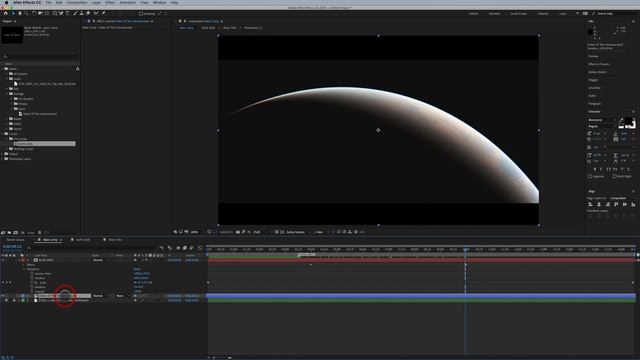Select the Hand tool
This screenshot has width=640, height=360.
pyautogui.click(x=20, y=13)
